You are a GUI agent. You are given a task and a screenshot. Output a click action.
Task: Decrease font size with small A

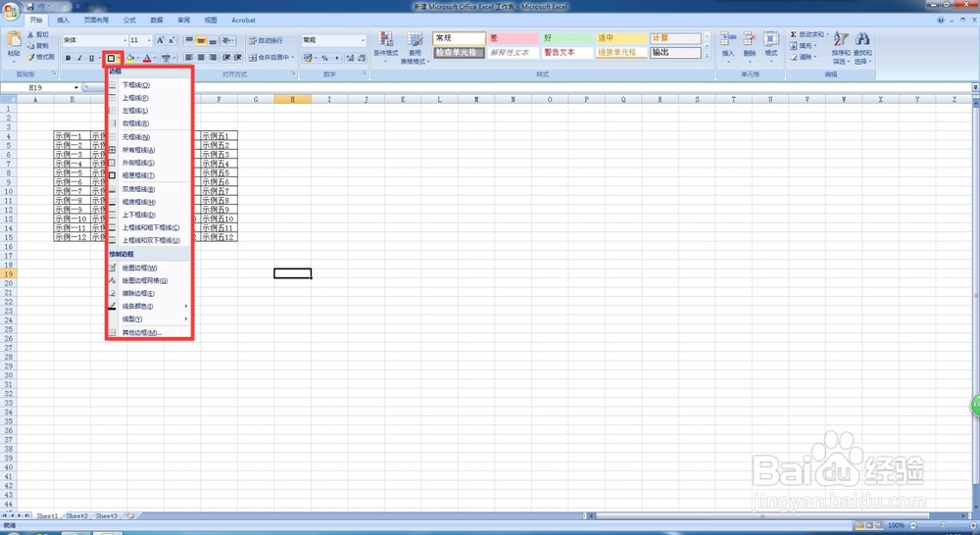pos(171,40)
